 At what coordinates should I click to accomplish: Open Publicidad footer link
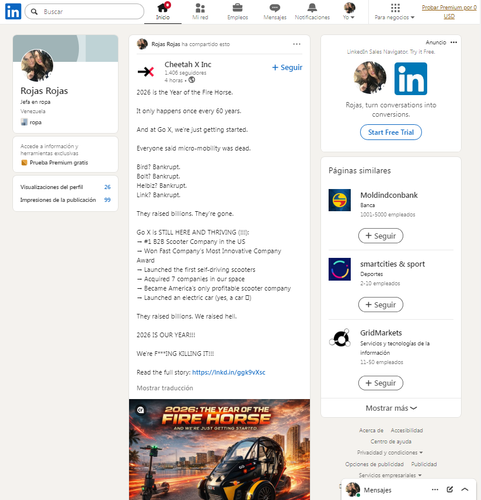click(x=424, y=464)
